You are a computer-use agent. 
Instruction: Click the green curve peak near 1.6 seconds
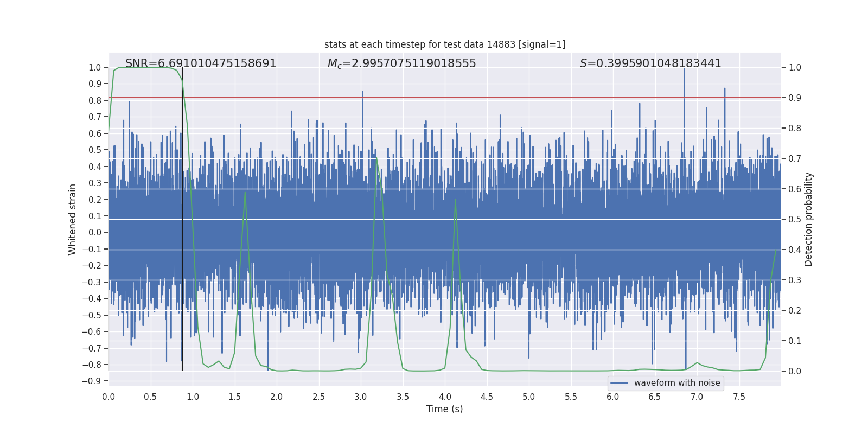click(x=245, y=192)
